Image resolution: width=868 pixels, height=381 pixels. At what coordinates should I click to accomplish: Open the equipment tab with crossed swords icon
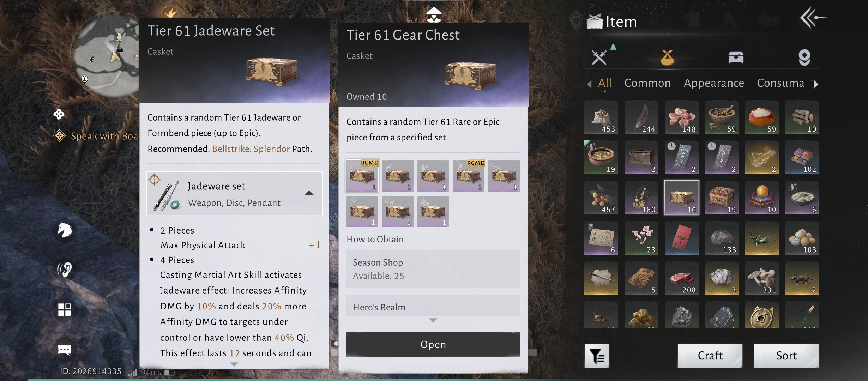(599, 58)
